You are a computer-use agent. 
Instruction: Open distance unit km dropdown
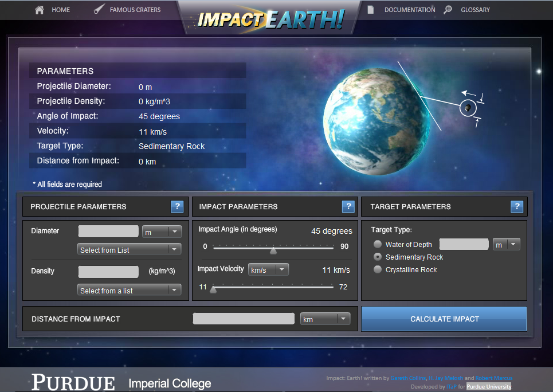[325, 319]
